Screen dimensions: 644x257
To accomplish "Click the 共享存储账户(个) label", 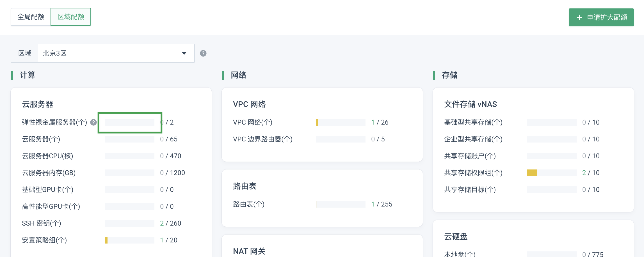I will (470, 156).
